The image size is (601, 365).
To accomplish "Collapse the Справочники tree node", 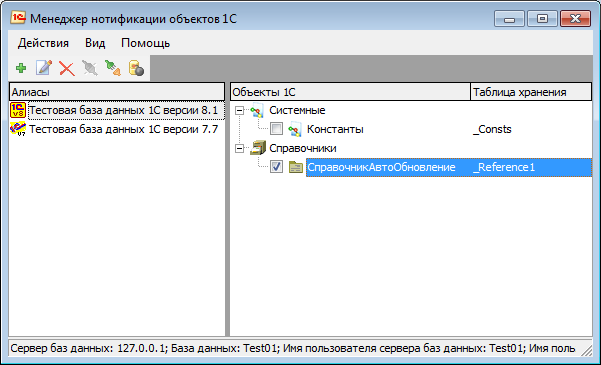I will (x=239, y=148).
